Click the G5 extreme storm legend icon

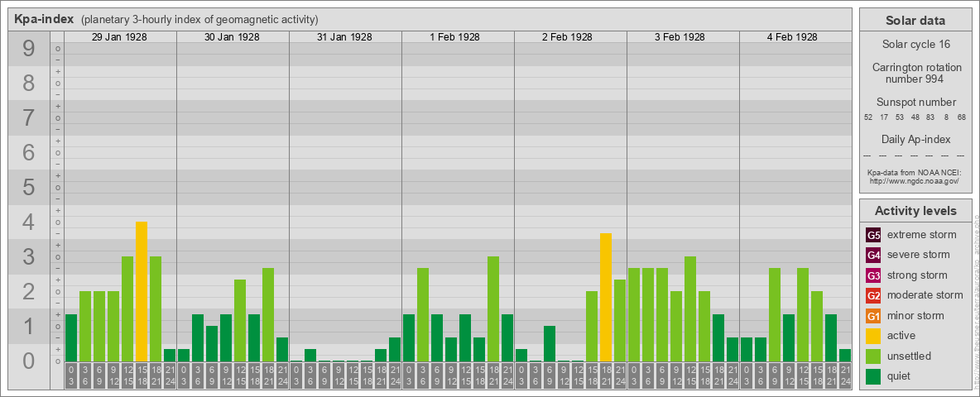[x=873, y=236]
